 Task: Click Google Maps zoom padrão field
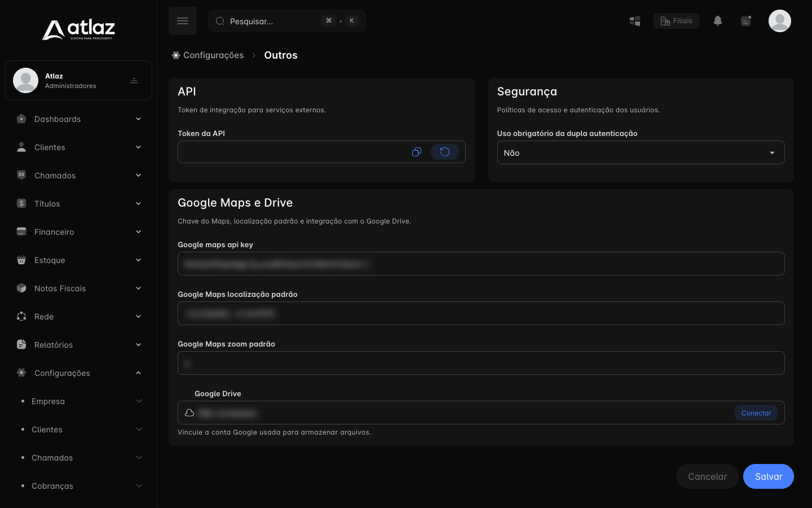click(x=481, y=363)
